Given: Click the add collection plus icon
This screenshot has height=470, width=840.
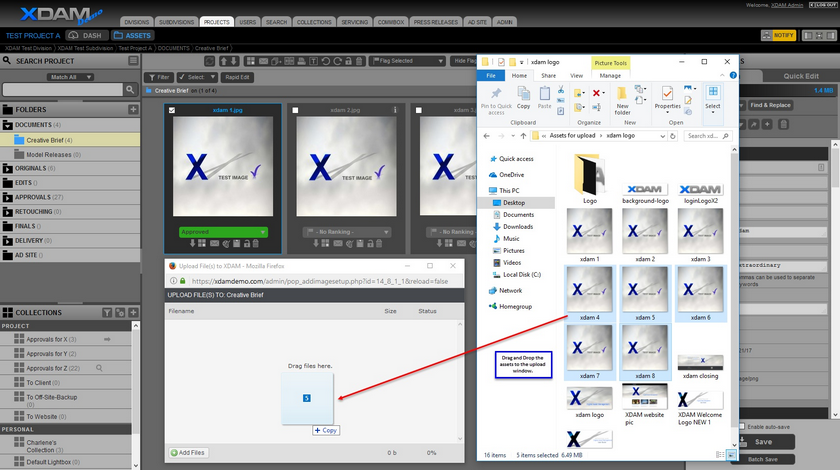Looking at the screenshot, I should point(133,313).
